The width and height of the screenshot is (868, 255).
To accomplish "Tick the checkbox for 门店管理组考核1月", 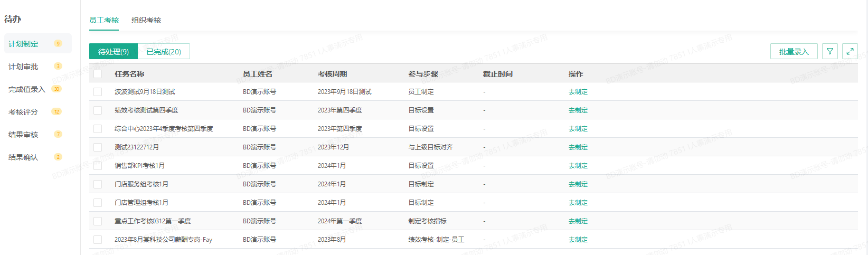I will [98, 203].
